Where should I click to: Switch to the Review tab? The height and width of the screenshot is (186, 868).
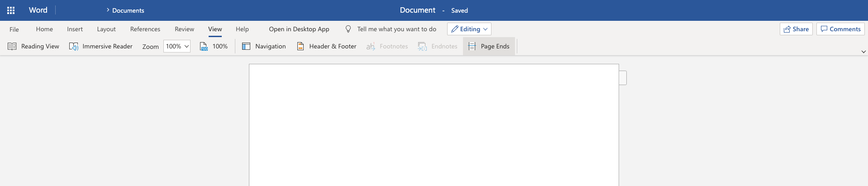click(x=184, y=29)
